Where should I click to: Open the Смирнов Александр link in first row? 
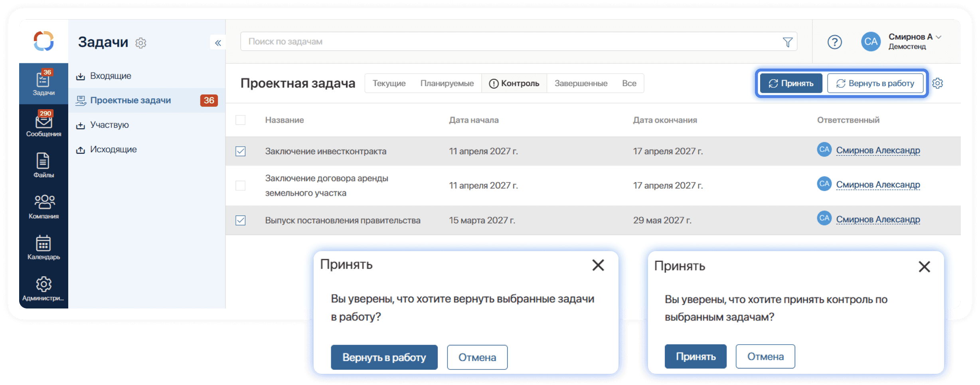tap(878, 151)
